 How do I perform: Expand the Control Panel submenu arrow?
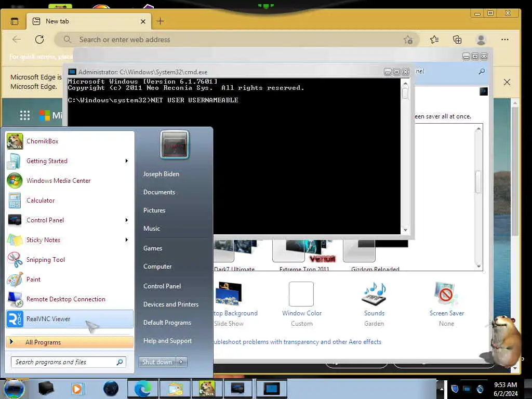pyautogui.click(x=127, y=220)
